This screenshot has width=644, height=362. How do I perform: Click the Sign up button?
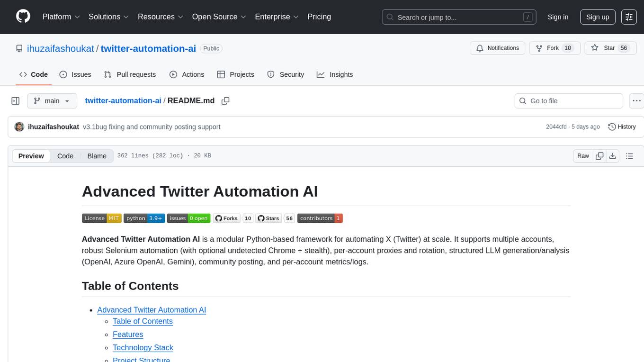(598, 17)
